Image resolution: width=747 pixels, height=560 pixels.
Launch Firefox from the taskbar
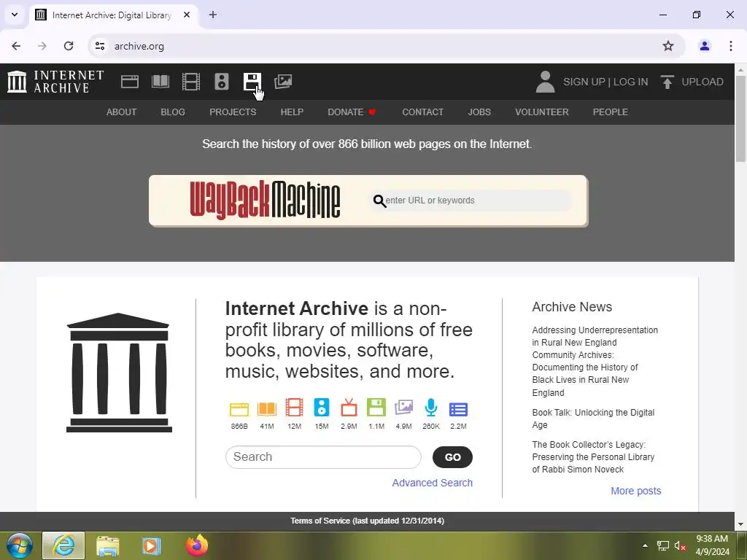coord(197,545)
